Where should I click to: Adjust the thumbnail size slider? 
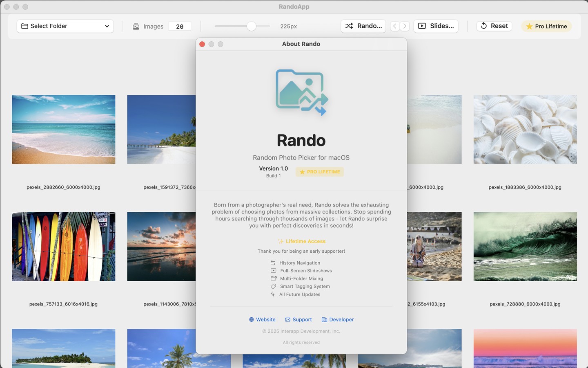tap(251, 26)
